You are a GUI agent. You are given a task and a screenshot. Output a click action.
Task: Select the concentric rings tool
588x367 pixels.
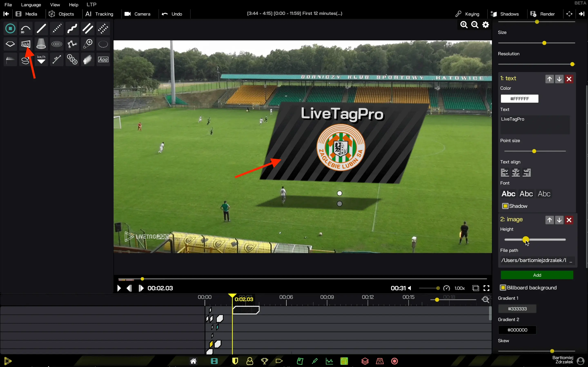click(x=57, y=44)
